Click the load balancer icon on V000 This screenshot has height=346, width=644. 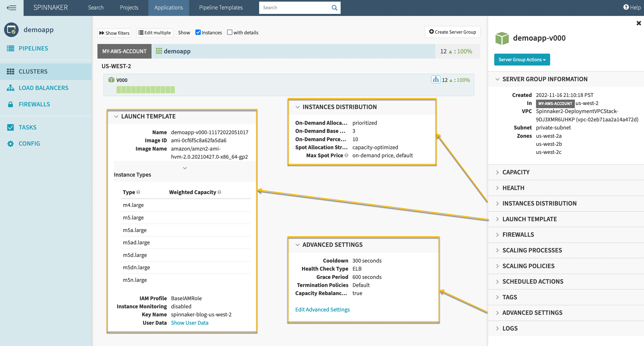tap(435, 80)
